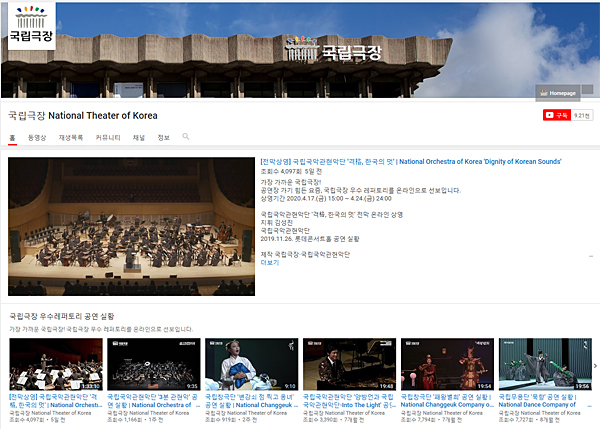Open dance thumbnail with 19:56 duration

point(545,364)
